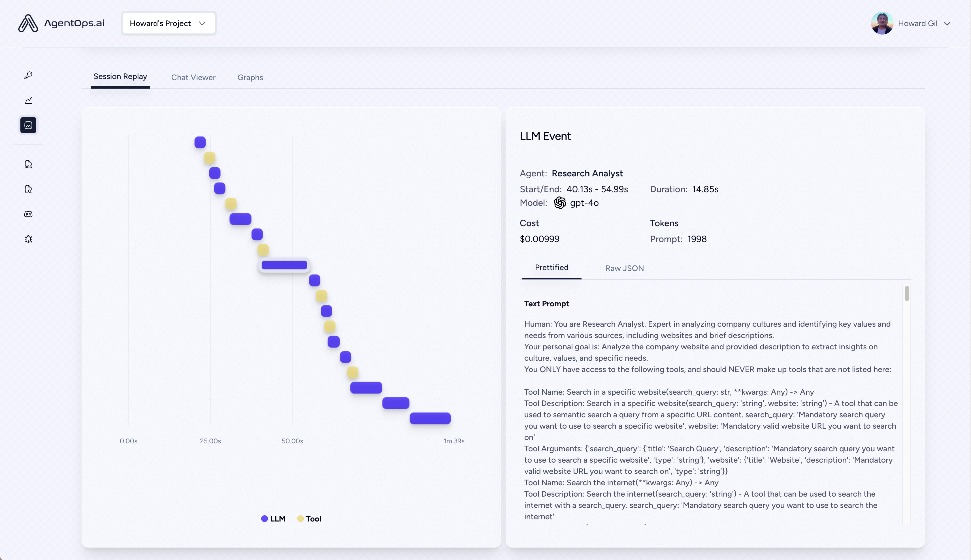
Task: Select the analytics chart icon in the sidebar
Action: point(29,100)
